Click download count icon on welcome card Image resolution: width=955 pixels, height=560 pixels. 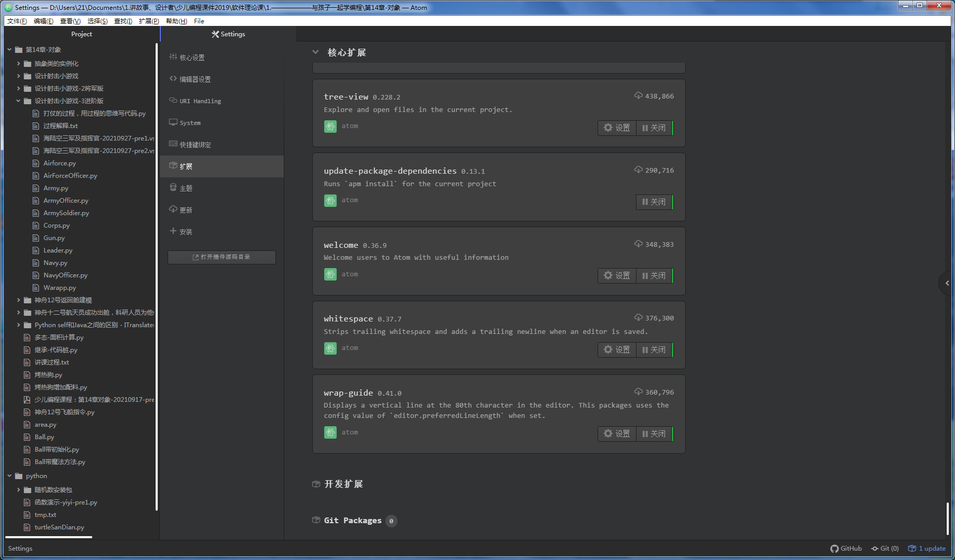(639, 244)
